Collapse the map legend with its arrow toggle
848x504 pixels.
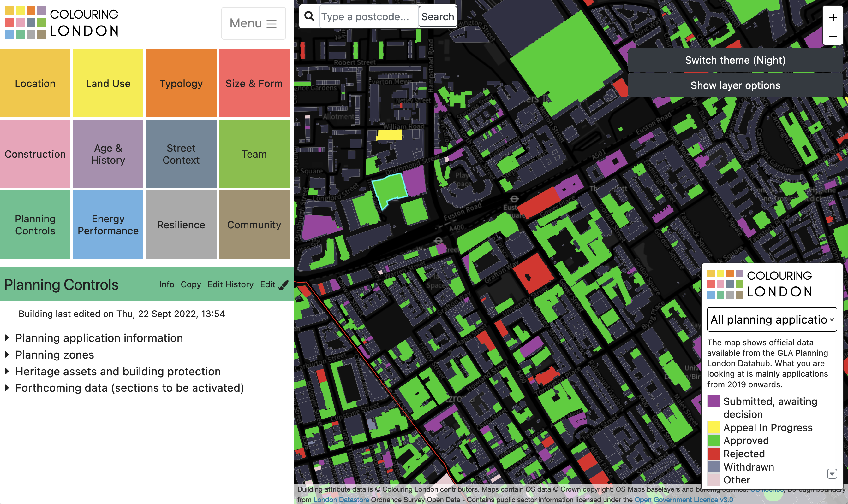[832, 473]
